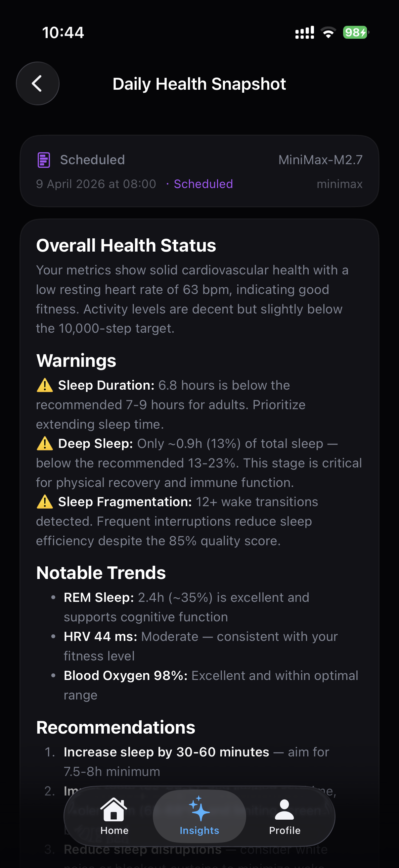Tap the 9 April 2026 schedule date
399x868 pixels.
[96, 184]
